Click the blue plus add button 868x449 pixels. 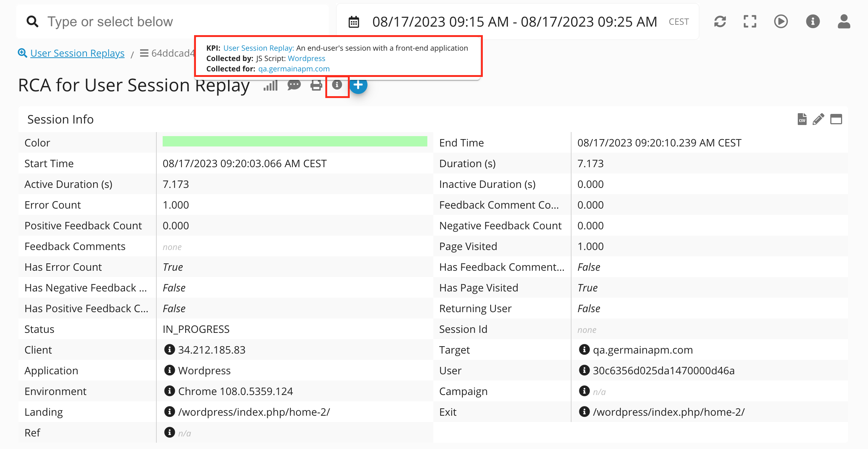358,85
